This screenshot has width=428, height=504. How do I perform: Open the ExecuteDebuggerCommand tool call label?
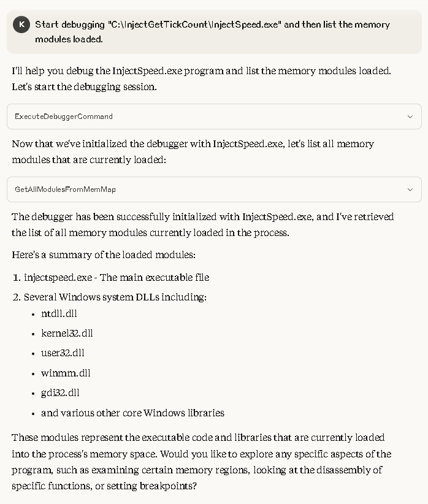[x=64, y=116]
